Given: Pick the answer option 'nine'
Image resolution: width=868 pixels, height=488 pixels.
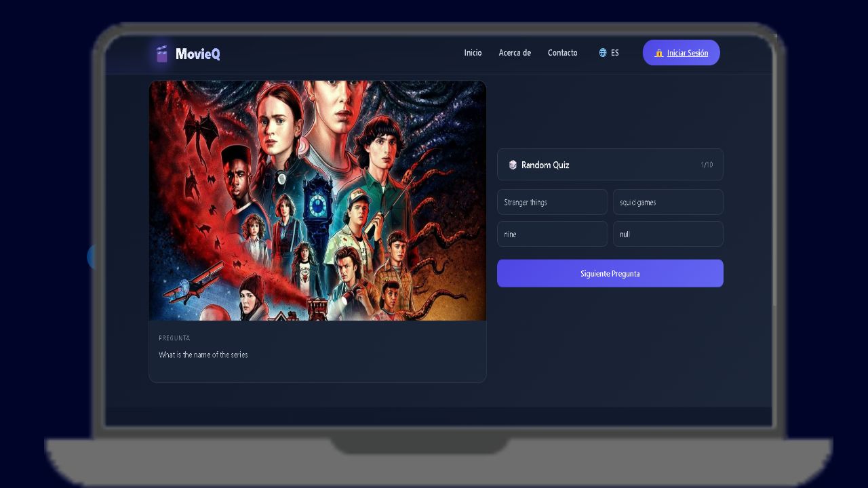Looking at the screenshot, I should [553, 234].
